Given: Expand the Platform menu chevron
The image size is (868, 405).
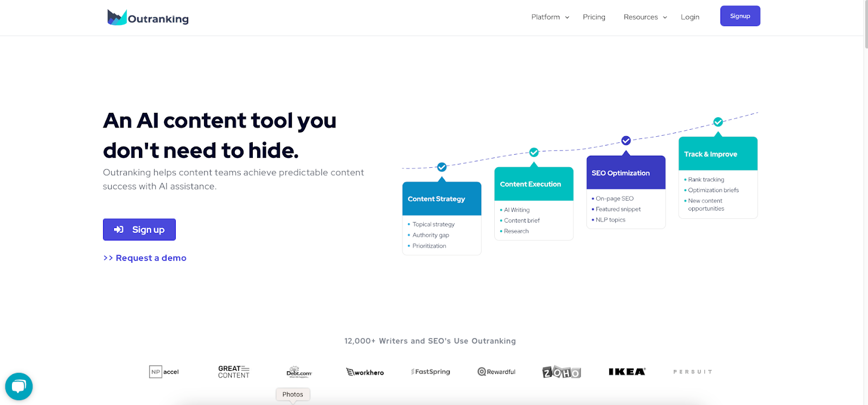Looking at the screenshot, I should click(567, 17).
